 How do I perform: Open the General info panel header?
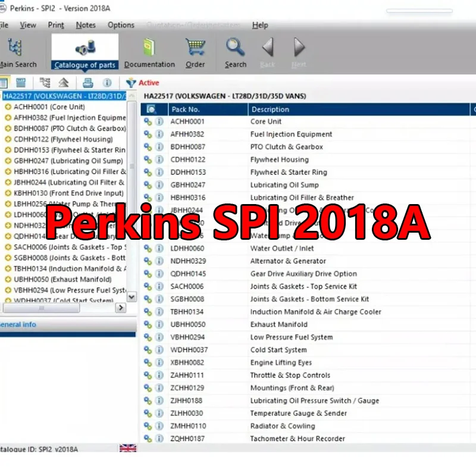click(x=68, y=324)
